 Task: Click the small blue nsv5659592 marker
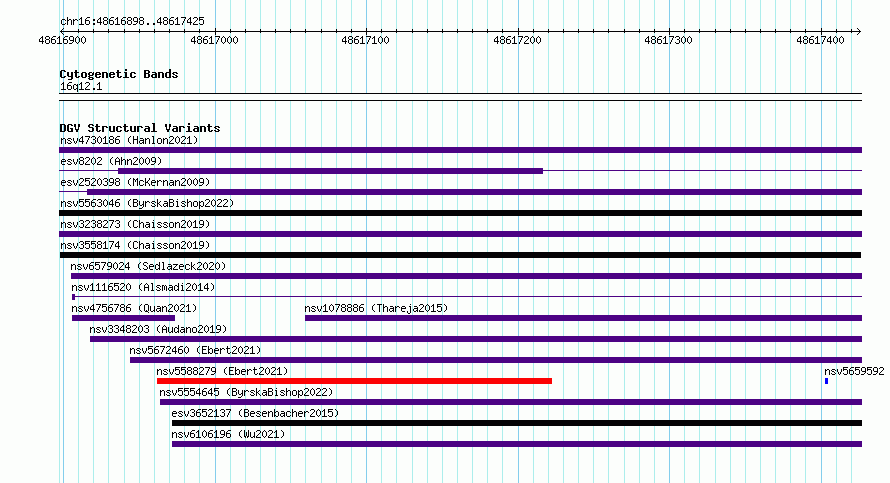826,381
